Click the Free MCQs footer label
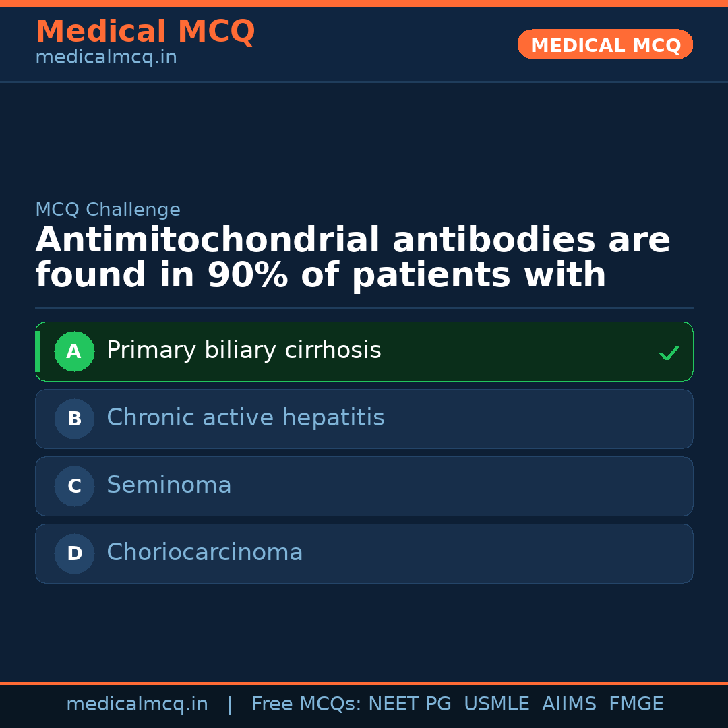Screen dimensions: 728x728 [307, 704]
